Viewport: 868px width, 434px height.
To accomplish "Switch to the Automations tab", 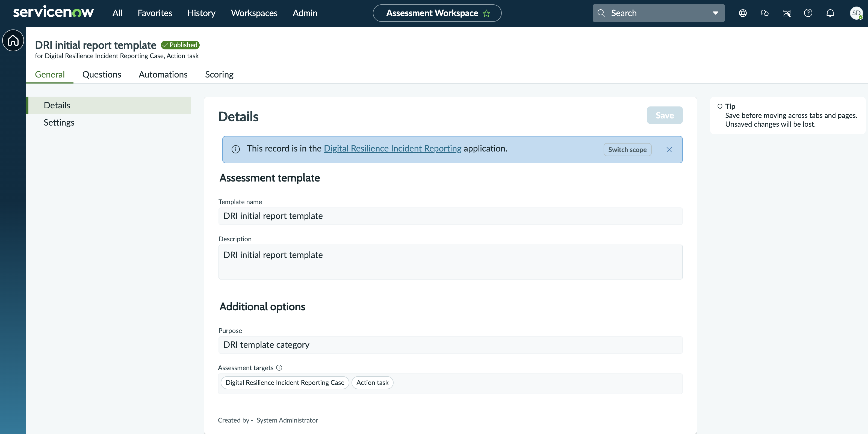I will 163,75.
